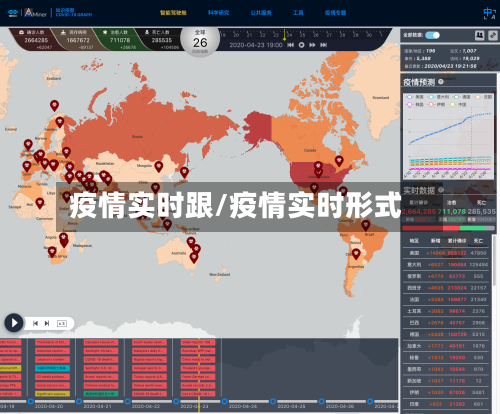Toggle the 全部数据 switch
Viewport: 500px width, 414px height.
pyautogui.click(x=432, y=35)
